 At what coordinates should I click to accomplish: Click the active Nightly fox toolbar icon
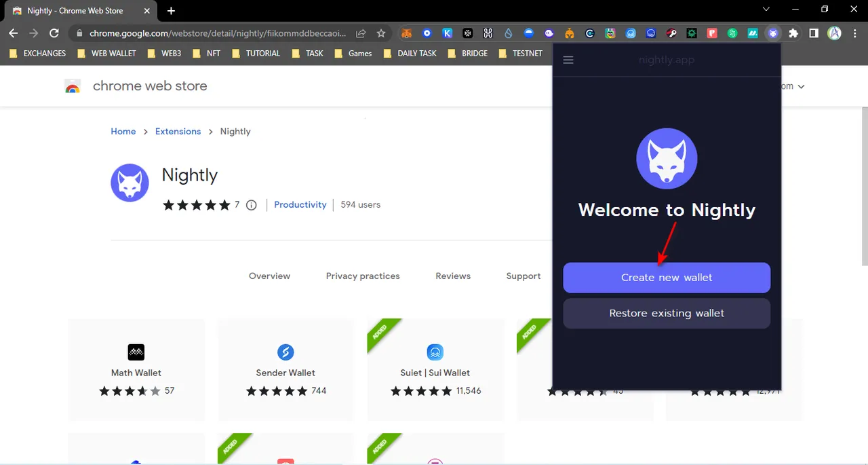coord(773,33)
